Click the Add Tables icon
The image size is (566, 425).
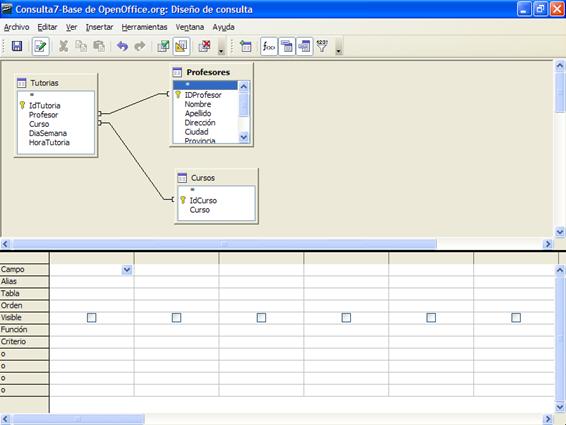click(246, 46)
